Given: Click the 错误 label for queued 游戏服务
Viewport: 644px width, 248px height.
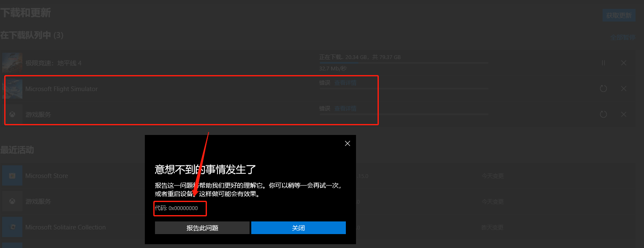Looking at the screenshot, I should pos(325,108).
